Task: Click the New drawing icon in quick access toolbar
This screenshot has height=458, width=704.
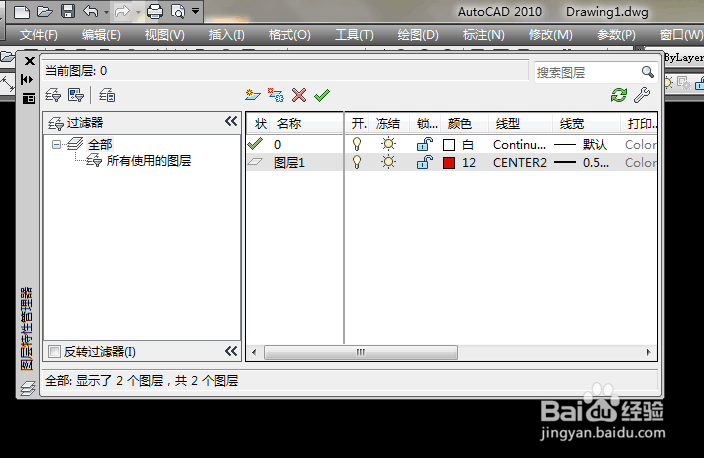Action: 22,12
